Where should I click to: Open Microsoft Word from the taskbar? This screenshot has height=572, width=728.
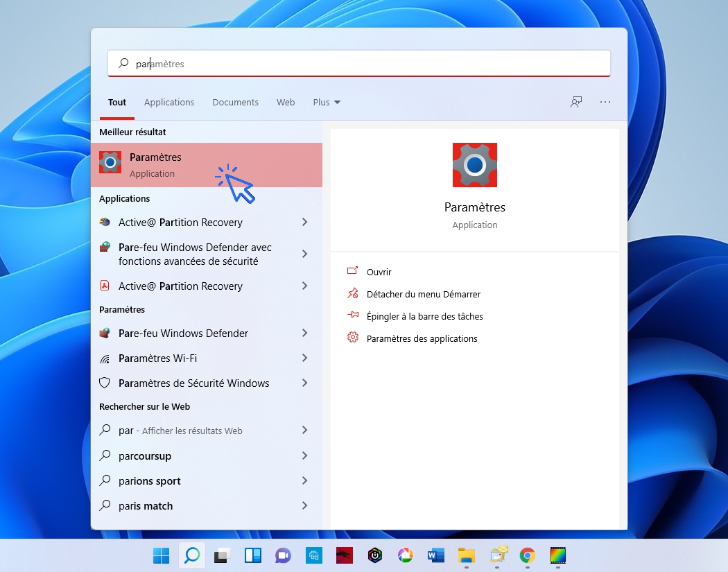[x=436, y=555]
